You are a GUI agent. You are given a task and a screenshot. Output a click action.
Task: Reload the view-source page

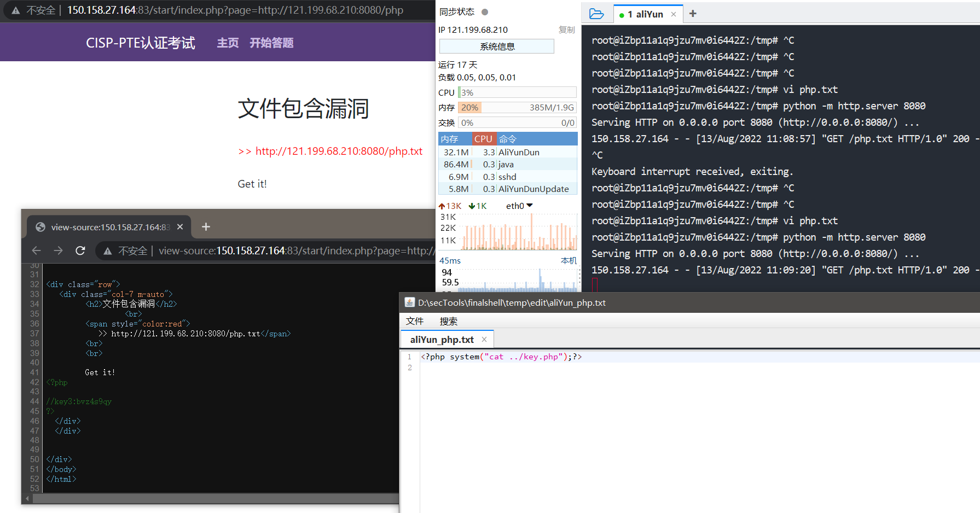tap(80, 250)
